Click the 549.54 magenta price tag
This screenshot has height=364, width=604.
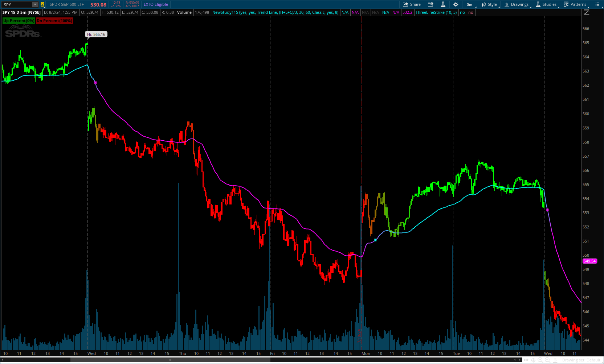589,261
